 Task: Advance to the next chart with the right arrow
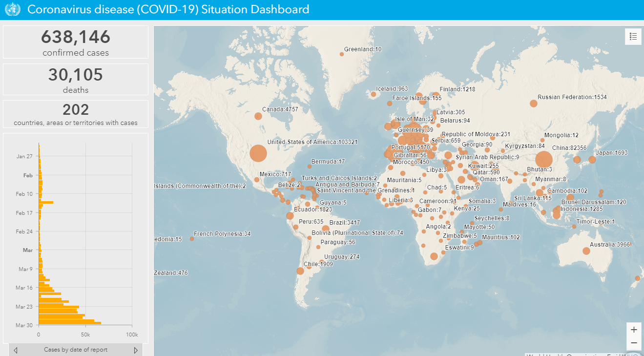click(136, 350)
